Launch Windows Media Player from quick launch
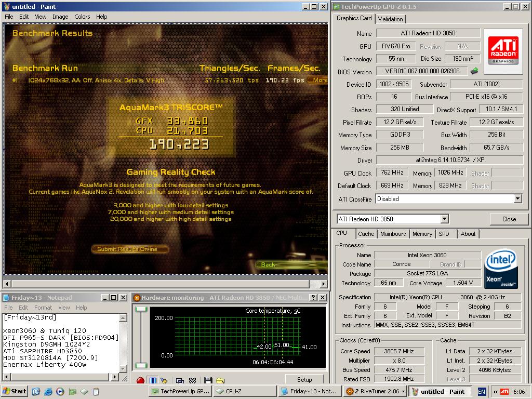 click(60, 391)
